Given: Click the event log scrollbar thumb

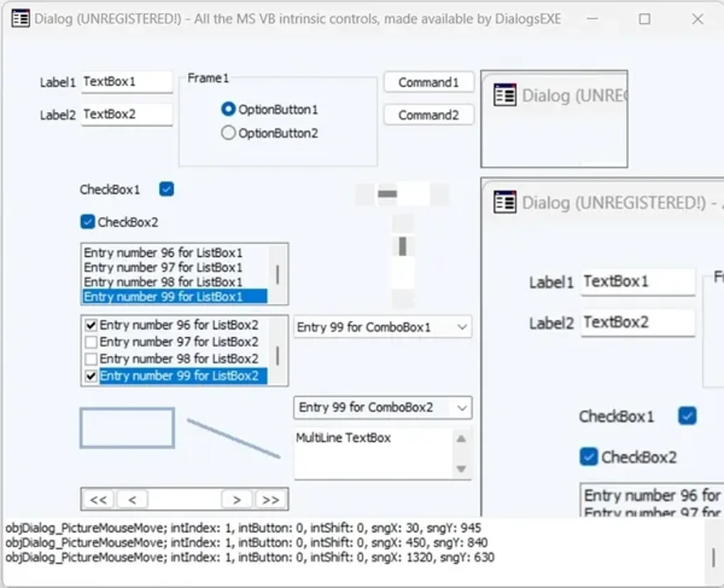Looking at the screenshot, I should (713, 557).
